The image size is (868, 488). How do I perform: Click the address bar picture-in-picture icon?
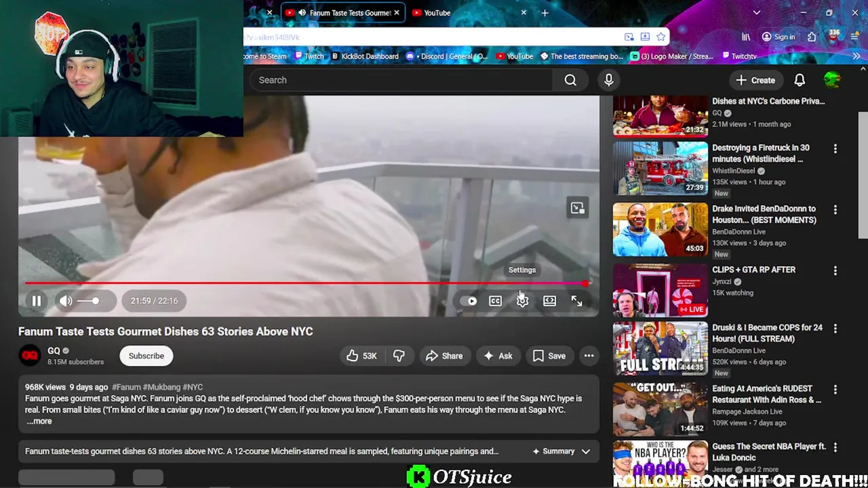click(x=629, y=37)
